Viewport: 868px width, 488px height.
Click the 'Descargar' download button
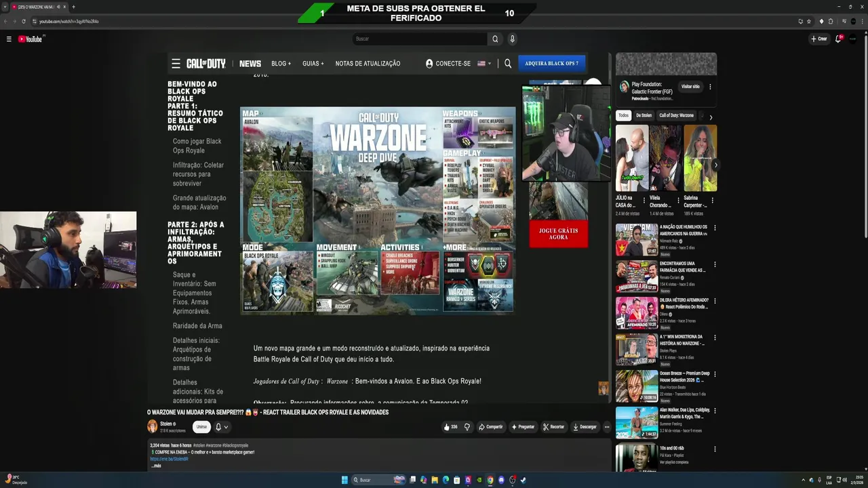pos(585,427)
